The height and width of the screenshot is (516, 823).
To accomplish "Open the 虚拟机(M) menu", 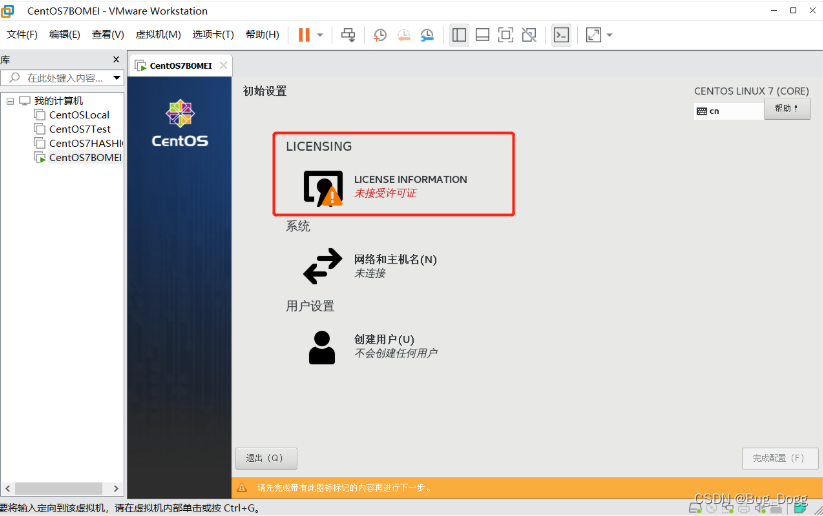I will (158, 35).
